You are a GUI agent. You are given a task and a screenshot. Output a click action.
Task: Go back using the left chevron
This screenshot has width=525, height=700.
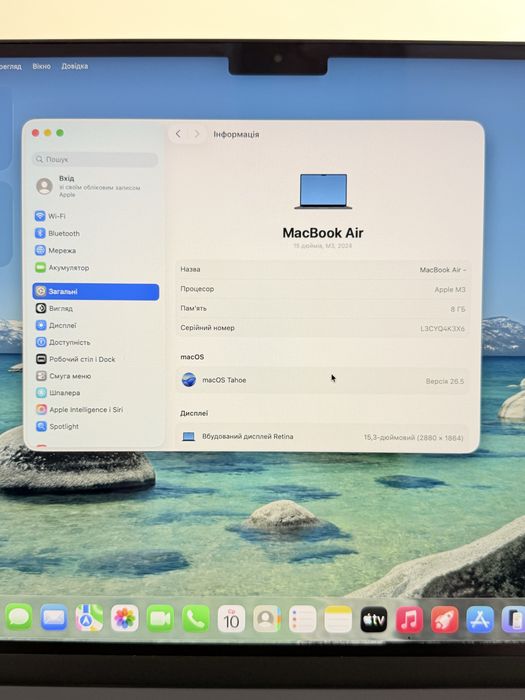click(x=178, y=134)
